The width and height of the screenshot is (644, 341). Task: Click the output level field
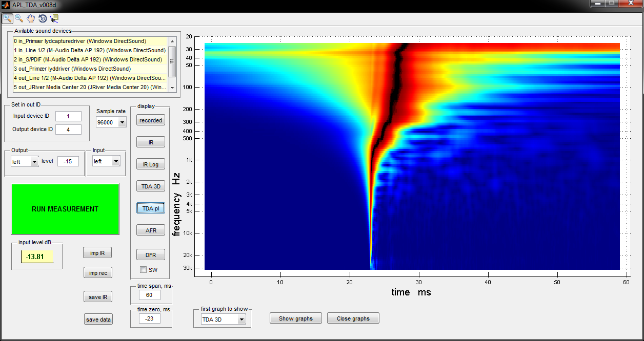tap(68, 161)
